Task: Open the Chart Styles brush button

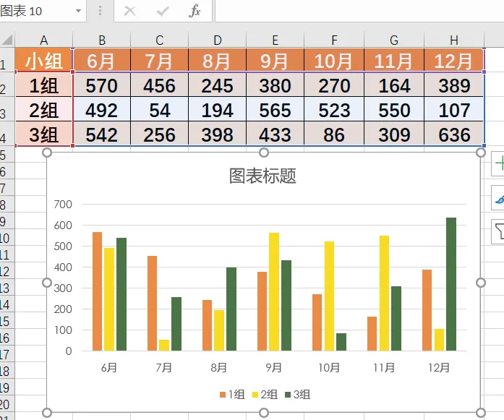Action: [x=498, y=198]
